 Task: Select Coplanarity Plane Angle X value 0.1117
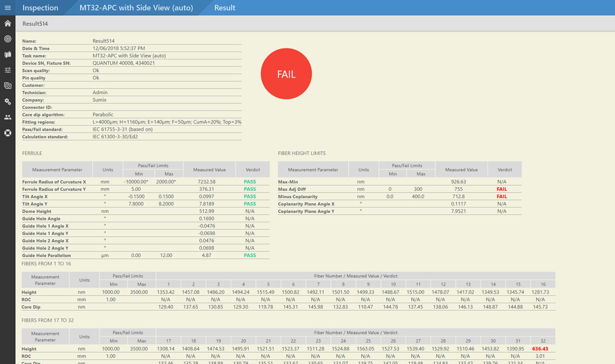click(459, 204)
